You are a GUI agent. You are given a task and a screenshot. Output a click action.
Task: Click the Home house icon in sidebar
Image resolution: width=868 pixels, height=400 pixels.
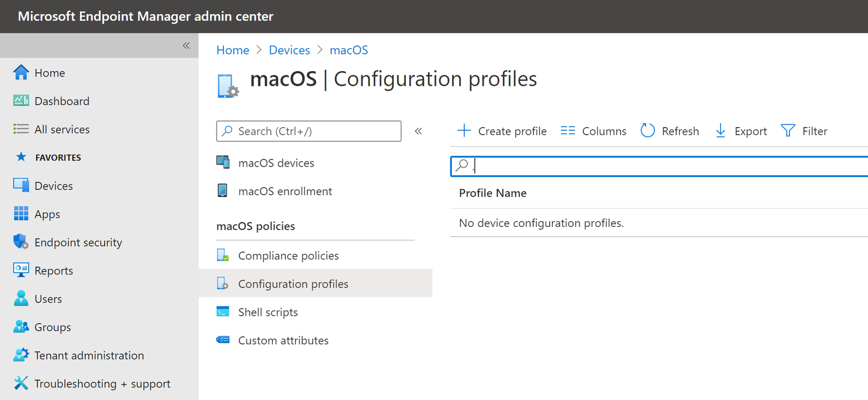(21, 72)
